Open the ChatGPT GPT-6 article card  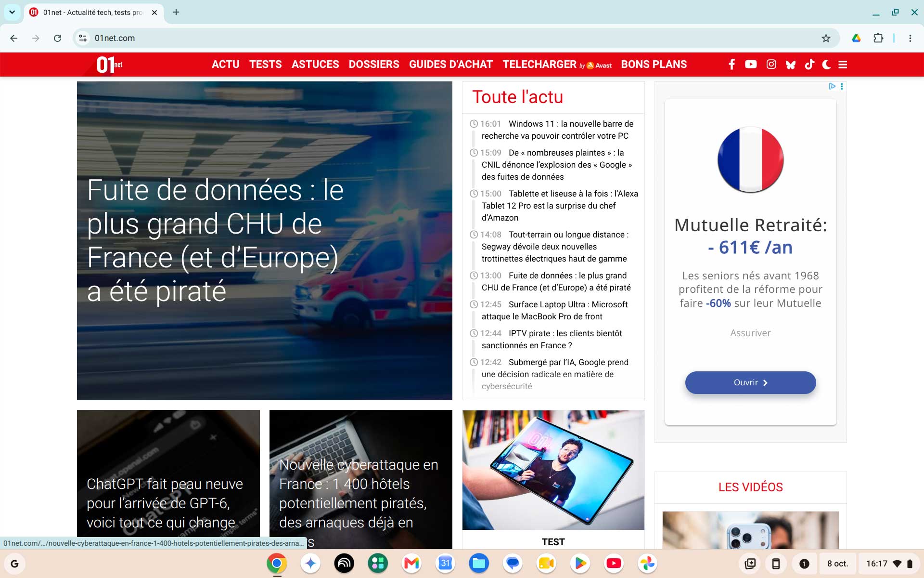coord(168,479)
